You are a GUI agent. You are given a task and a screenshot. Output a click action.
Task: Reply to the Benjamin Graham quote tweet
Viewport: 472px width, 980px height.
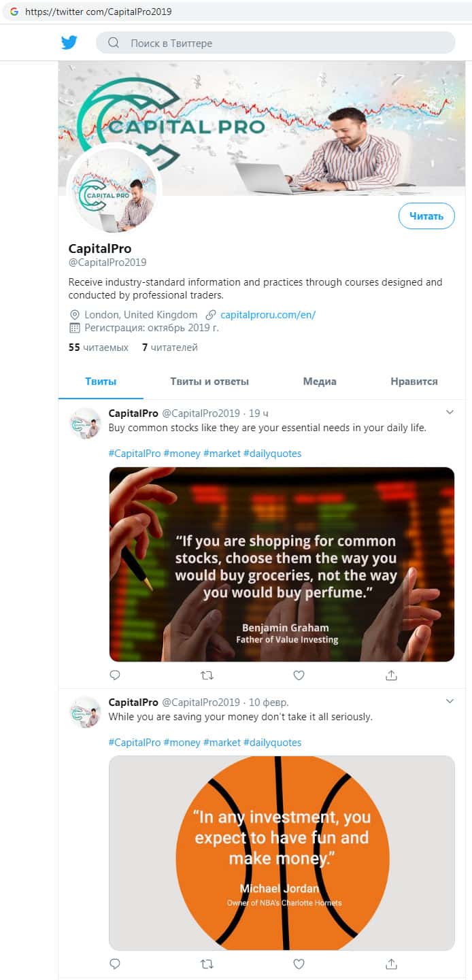(x=115, y=675)
